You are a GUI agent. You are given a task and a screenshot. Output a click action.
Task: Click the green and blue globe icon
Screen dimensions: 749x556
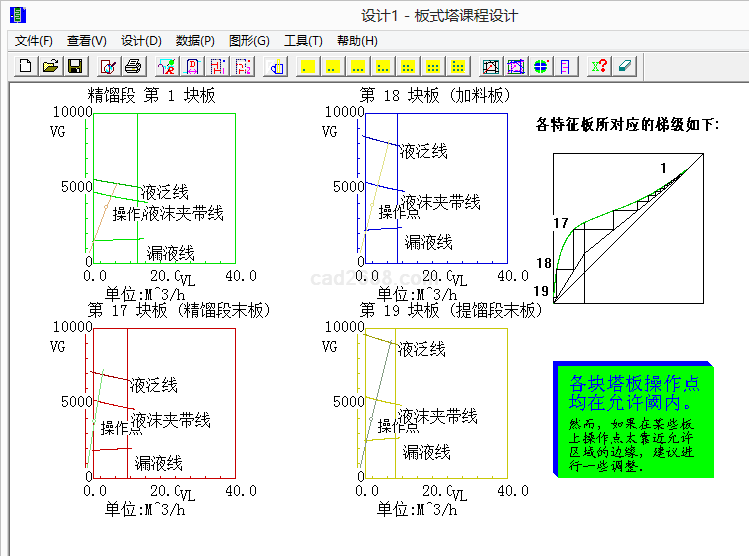[541, 66]
